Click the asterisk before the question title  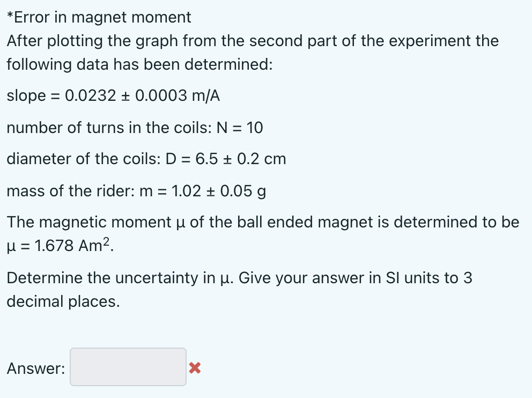(x=9, y=16)
